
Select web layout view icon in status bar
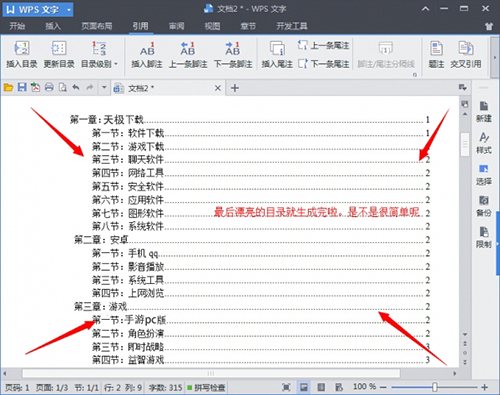click(x=339, y=387)
